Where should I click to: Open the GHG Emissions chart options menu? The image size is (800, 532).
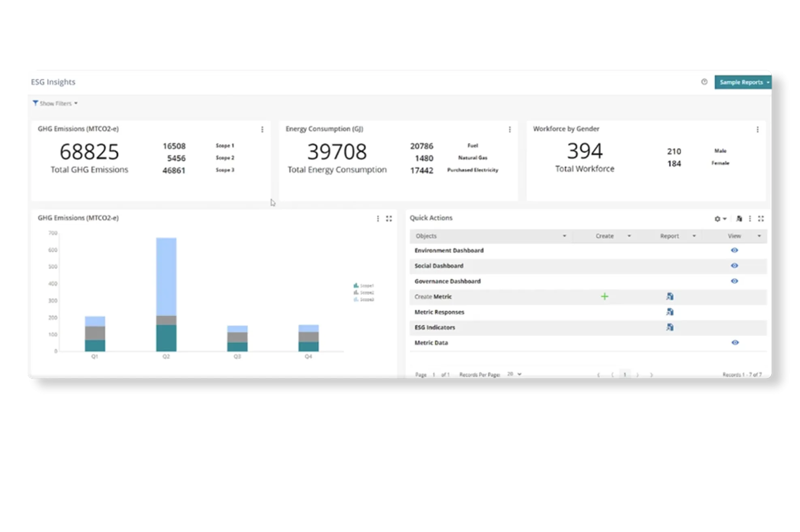378,218
